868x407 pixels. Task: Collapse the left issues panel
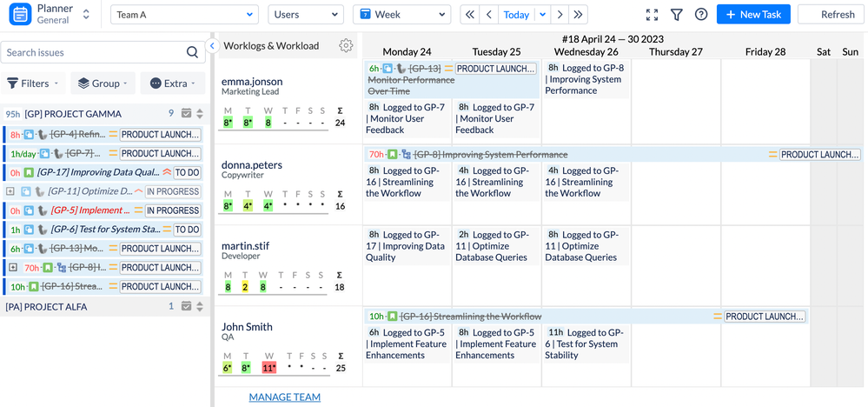(213, 46)
